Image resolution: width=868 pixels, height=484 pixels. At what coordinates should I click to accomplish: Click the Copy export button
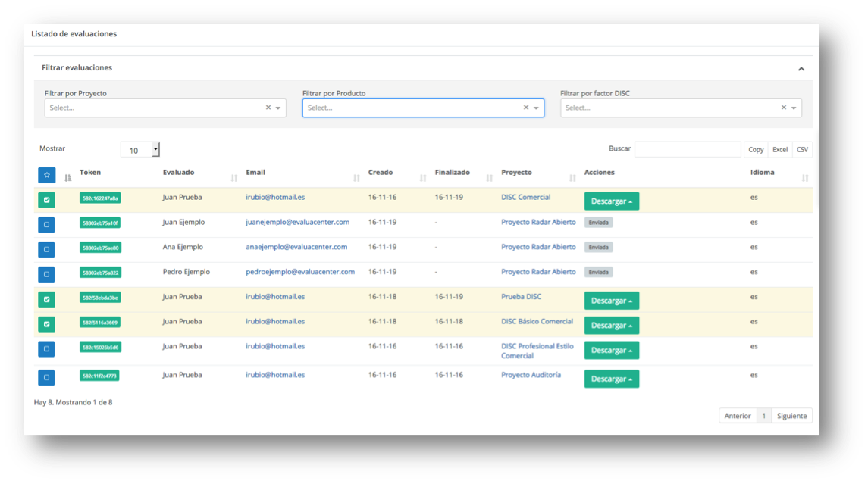click(756, 150)
